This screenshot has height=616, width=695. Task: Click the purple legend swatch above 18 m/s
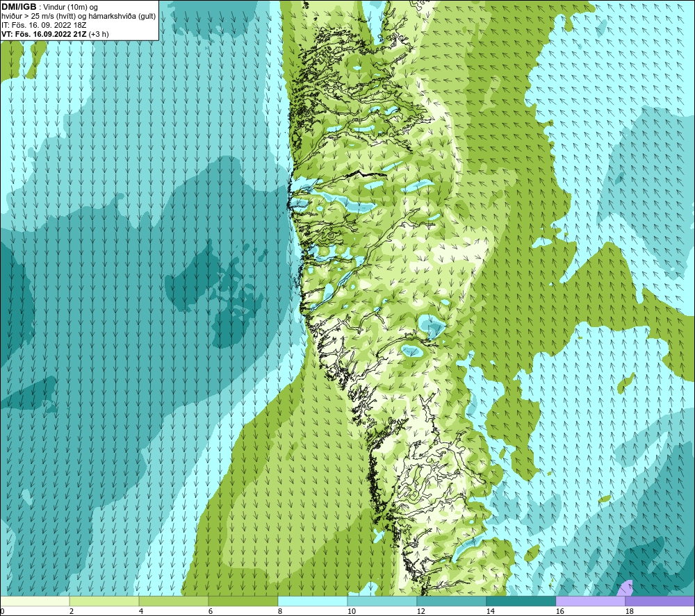pyautogui.click(x=660, y=601)
